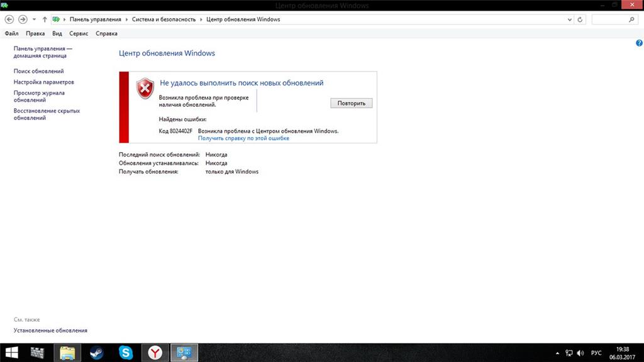Screen dimensions: 644x362
Task: Open Восстановление скрытых обновлений link
Action: [47, 114]
